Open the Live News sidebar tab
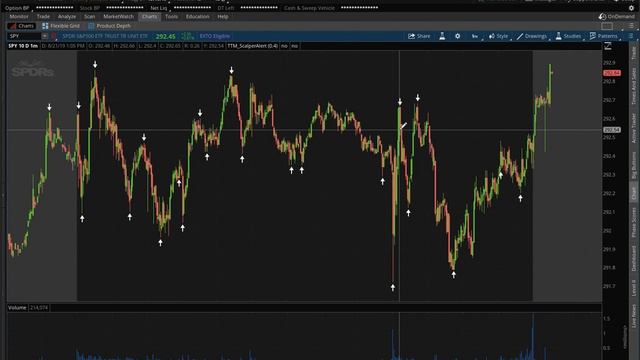640x360 pixels. tap(633, 316)
